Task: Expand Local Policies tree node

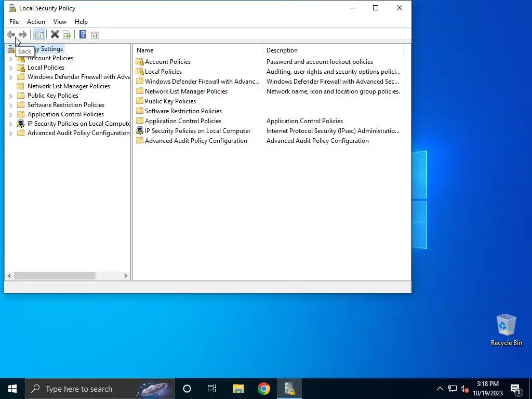Action: tap(10, 68)
